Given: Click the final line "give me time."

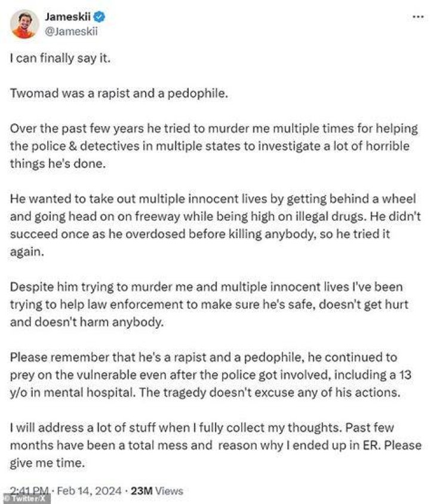Looking at the screenshot, I should (x=47, y=463).
